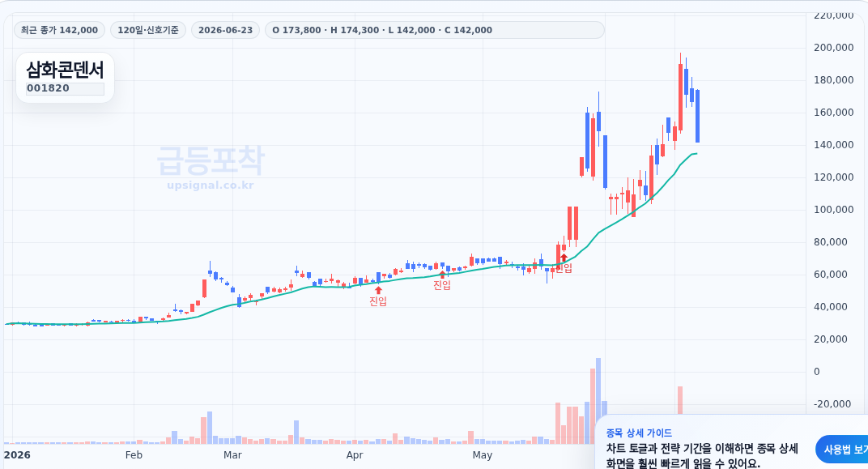Click the Mar time axis label
The width and height of the screenshot is (868, 469).
(232, 455)
